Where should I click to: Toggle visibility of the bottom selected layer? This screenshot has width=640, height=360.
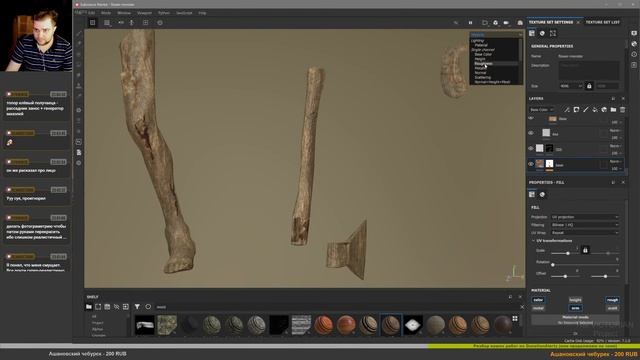pyautogui.click(x=531, y=164)
